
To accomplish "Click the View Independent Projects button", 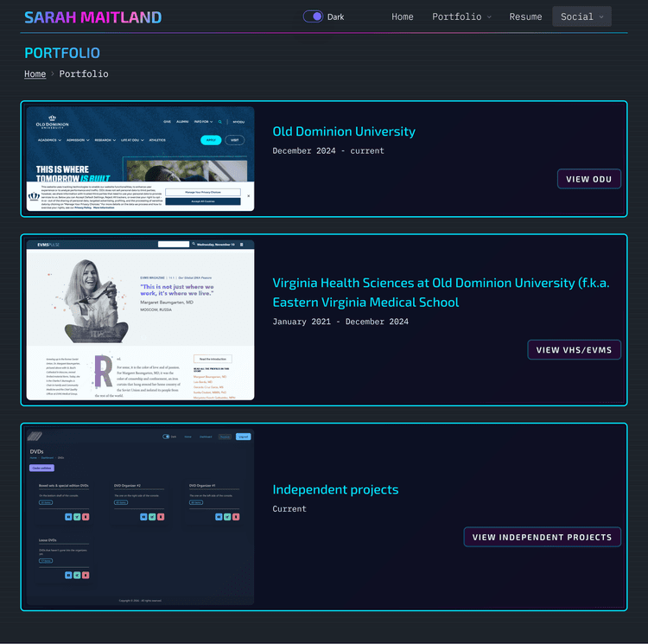I will tap(542, 537).
